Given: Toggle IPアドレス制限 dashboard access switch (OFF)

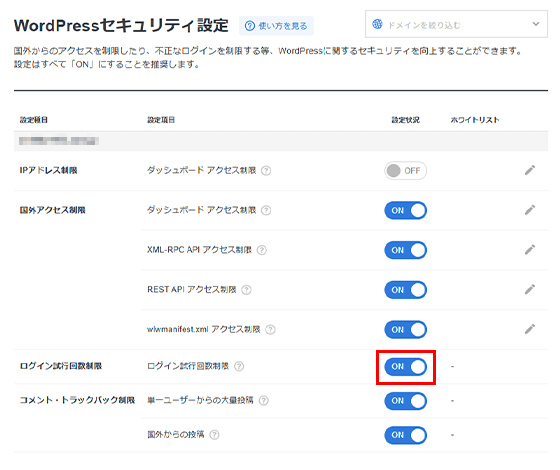Looking at the screenshot, I should pos(405,171).
